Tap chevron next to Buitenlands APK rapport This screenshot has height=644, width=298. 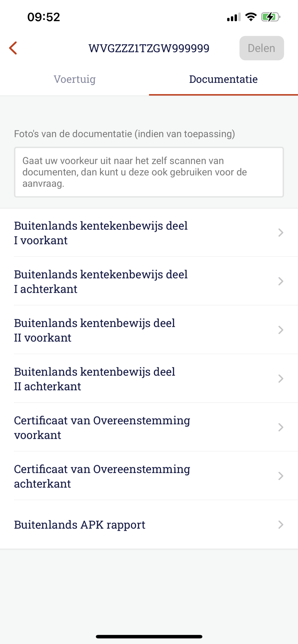[281, 525]
